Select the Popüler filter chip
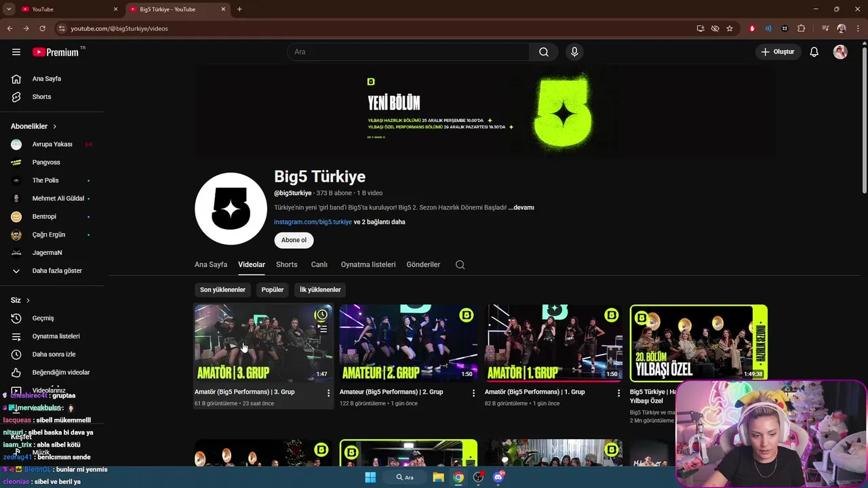This screenshot has height=488, width=868. click(x=273, y=289)
